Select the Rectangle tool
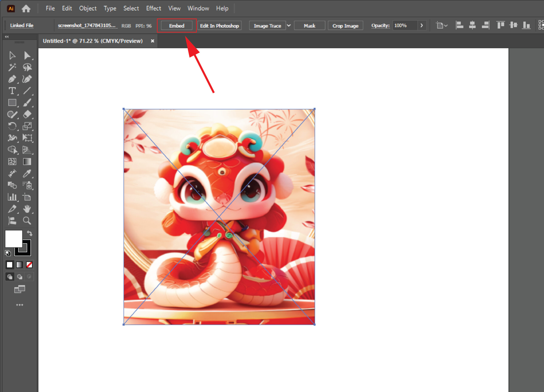This screenshot has width=544, height=392. [12, 103]
